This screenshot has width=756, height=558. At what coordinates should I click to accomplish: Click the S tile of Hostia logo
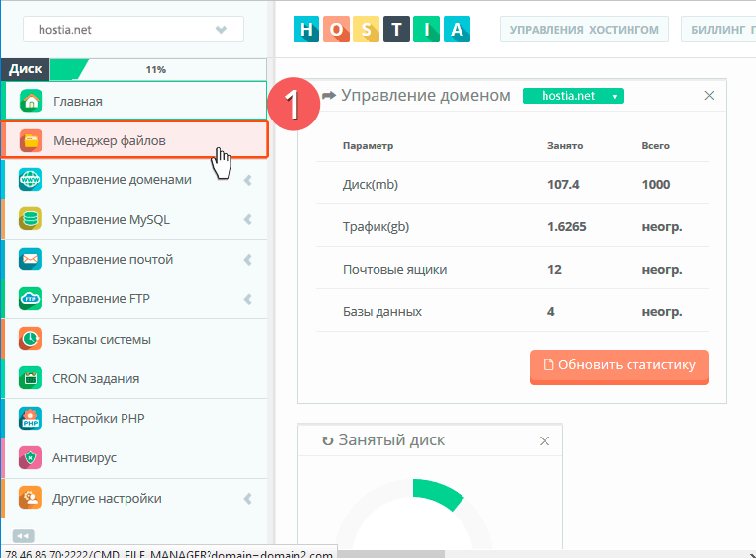click(367, 30)
